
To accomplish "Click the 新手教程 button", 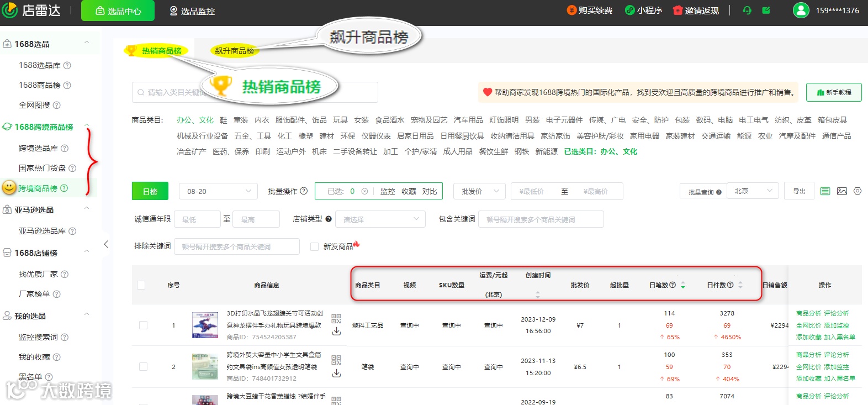I will (834, 92).
